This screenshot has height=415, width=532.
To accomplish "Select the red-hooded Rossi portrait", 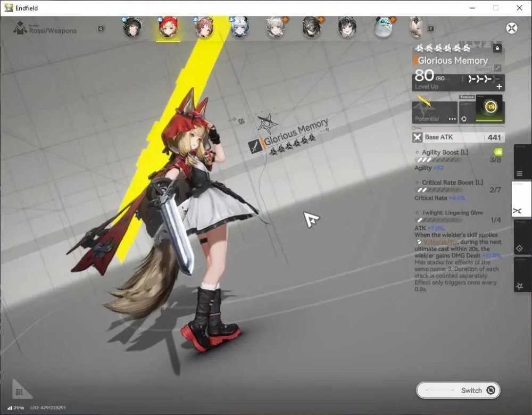I will (x=168, y=27).
